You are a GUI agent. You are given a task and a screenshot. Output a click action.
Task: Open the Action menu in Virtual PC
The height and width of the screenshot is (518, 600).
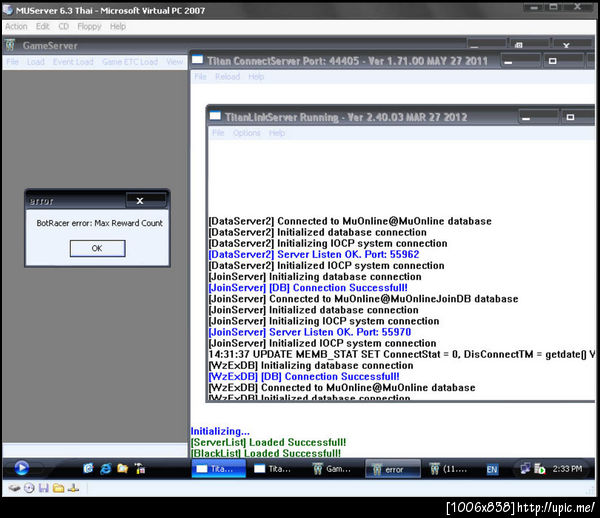[x=16, y=26]
